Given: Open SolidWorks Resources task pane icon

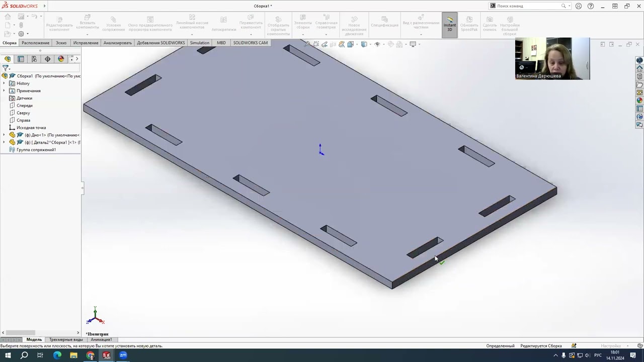Looking at the screenshot, I should 639,68.
